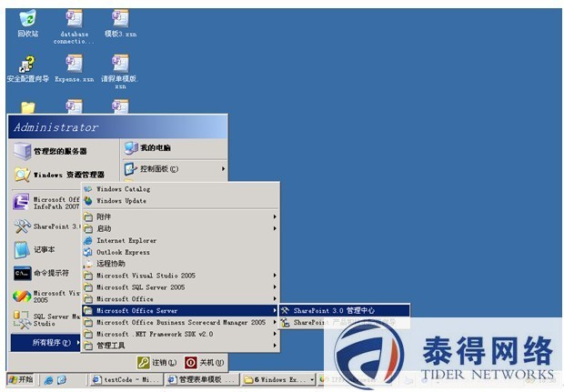
Task: Click the 关机 Shut Down button
Action: 205,363
